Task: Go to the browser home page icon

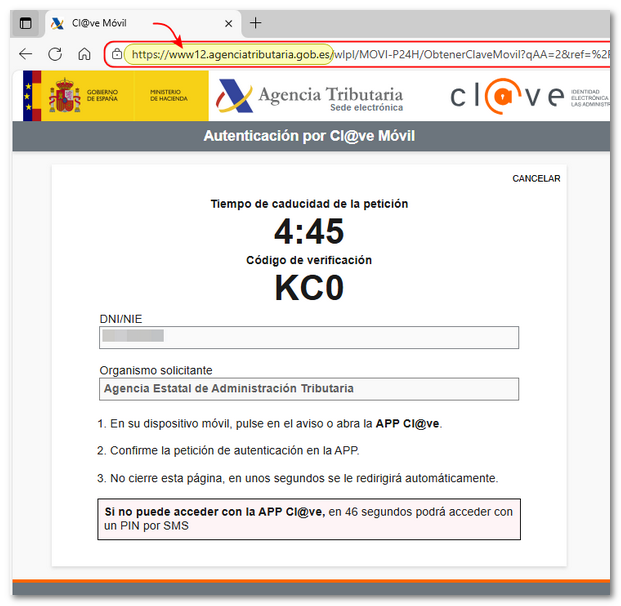Action: (84, 54)
